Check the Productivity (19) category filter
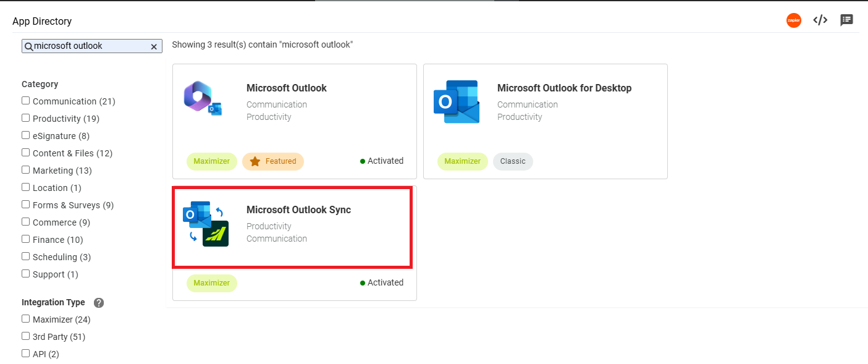868x364 pixels. (x=25, y=118)
